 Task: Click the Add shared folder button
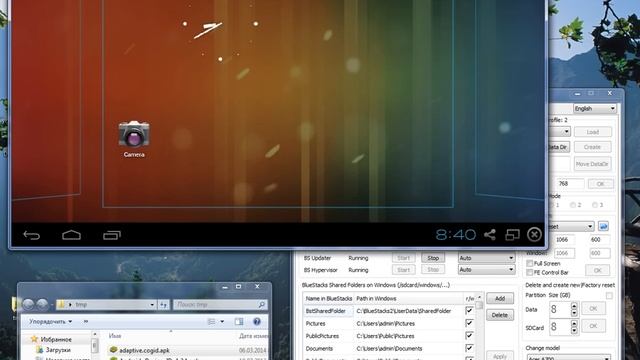pyautogui.click(x=500, y=298)
